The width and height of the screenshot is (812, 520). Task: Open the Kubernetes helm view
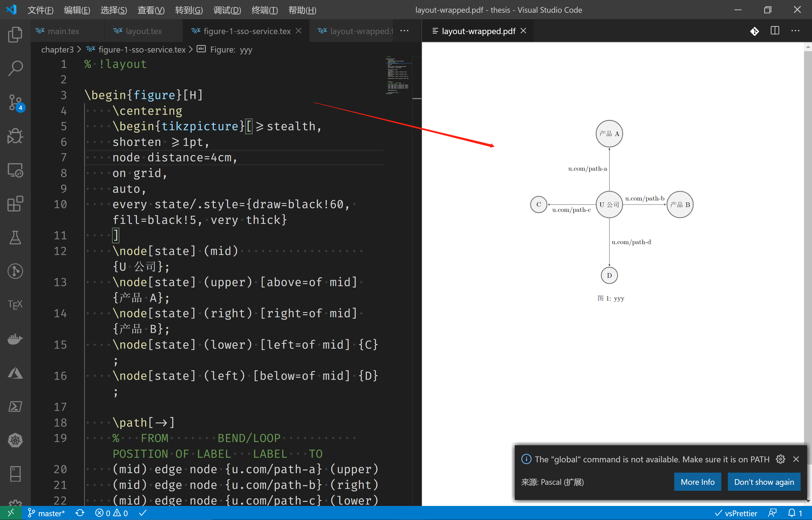tap(15, 440)
